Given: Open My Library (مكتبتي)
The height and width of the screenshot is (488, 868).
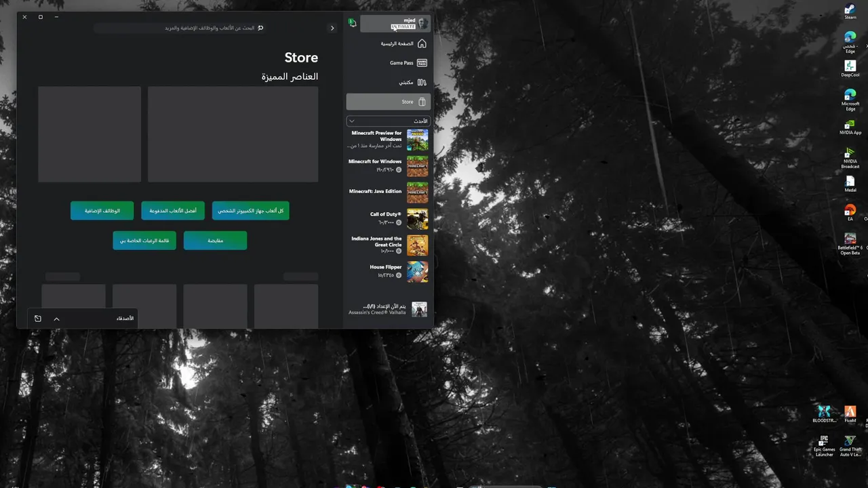Looking at the screenshot, I should coord(389,82).
